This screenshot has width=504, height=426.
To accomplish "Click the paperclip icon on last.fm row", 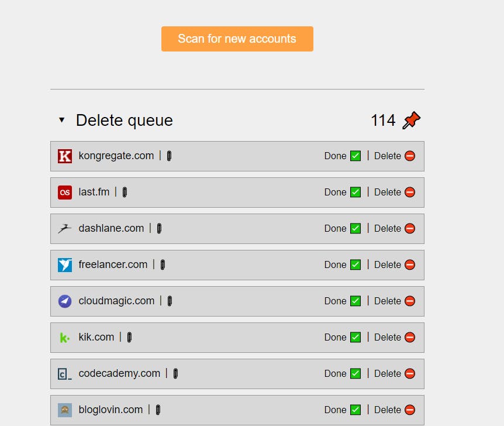I will (124, 192).
